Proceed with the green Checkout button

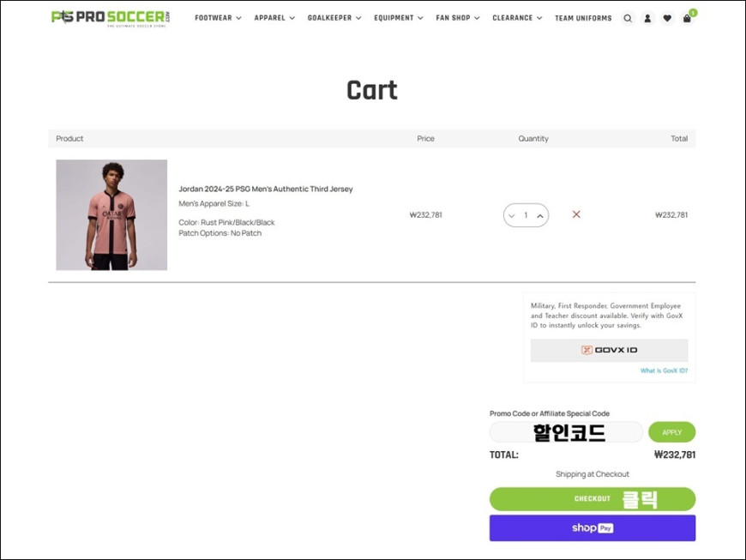click(593, 498)
